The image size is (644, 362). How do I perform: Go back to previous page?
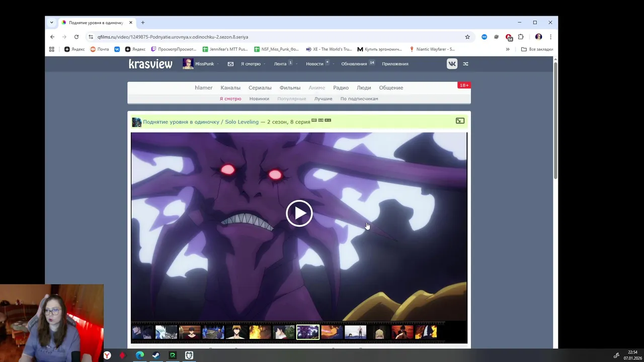(52, 37)
